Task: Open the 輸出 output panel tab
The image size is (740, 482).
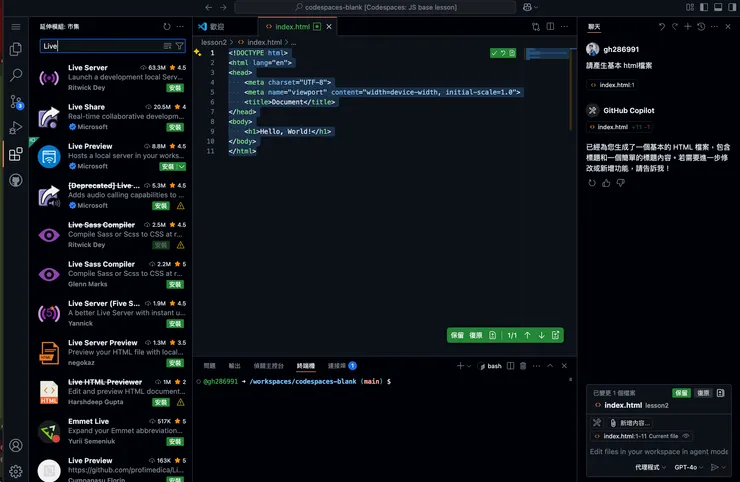Action: [235, 366]
